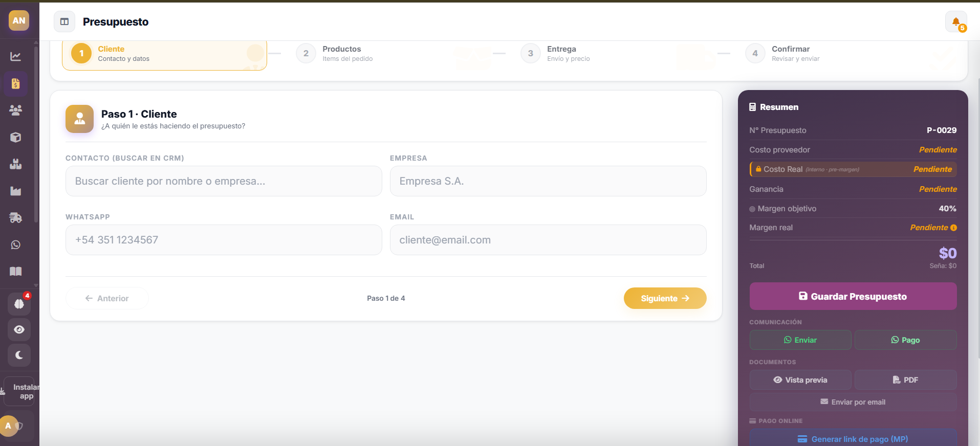Click Generar link de pago (MP)
Image resolution: width=980 pixels, height=446 pixels.
point(853,439)
